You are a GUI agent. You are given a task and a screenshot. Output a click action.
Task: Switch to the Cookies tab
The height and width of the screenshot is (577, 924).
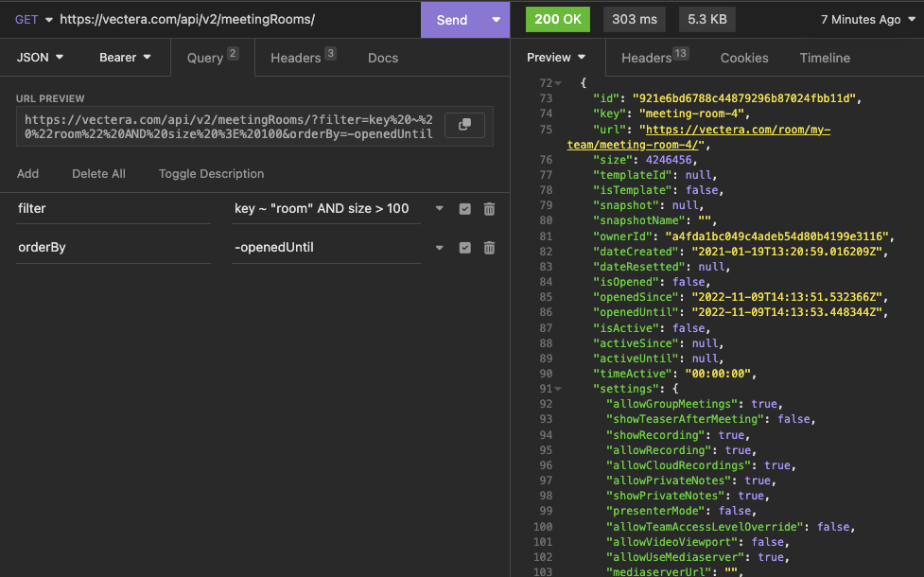tap(744, 58)
